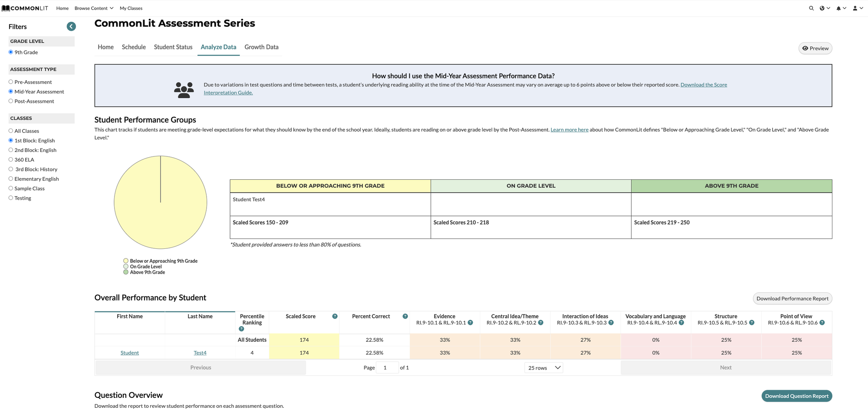Click the group of people icon
868x413 pixels.
[184, 90]
